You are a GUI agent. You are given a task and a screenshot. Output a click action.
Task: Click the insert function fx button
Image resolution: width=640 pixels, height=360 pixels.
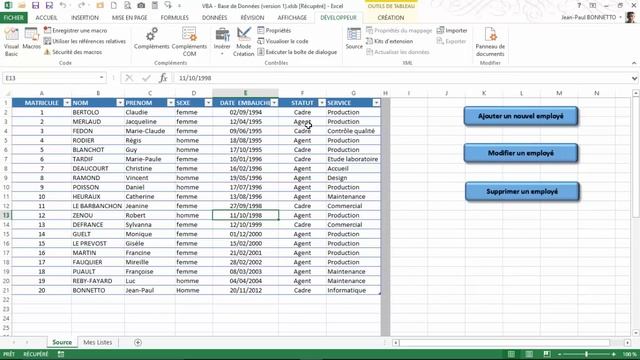163,78
